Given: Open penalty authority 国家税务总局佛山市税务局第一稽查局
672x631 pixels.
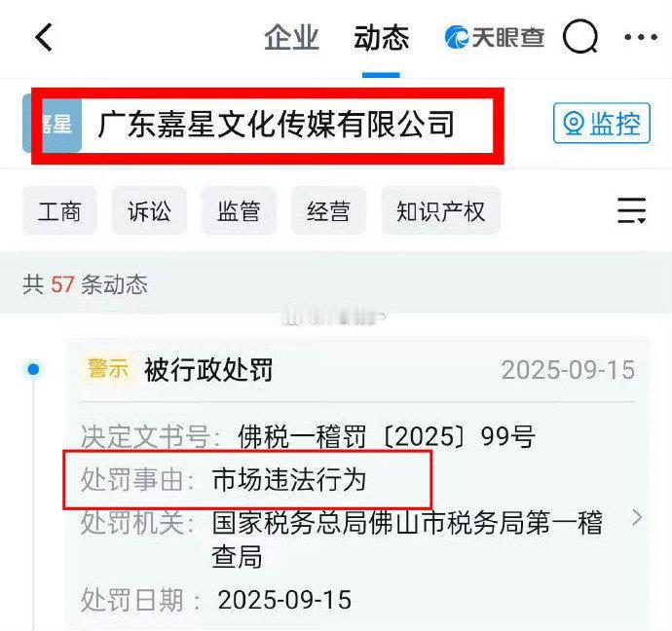Looking at the screenshot, I should pyautogui.click(x=407, y=539).
